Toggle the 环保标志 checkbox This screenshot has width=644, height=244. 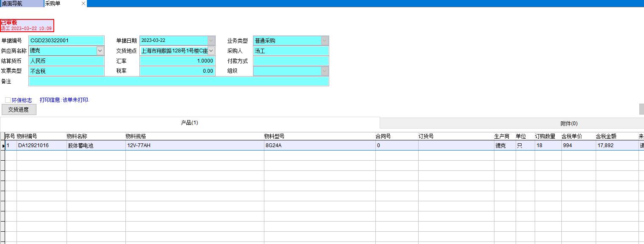click(x=8, y=100)
